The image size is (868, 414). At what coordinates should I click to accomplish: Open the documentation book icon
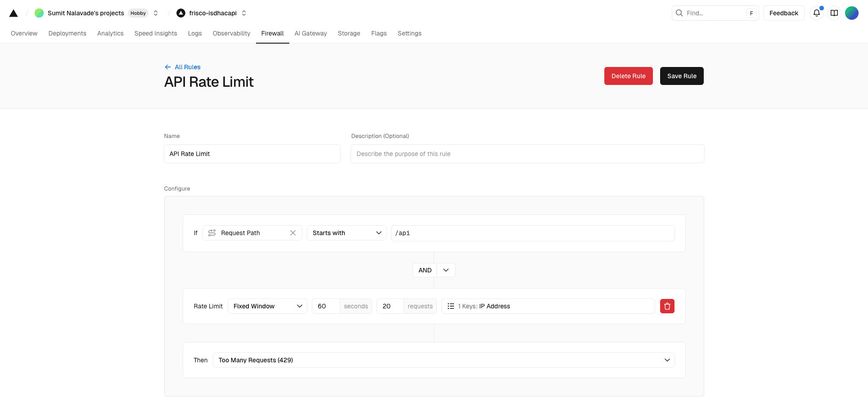[x=834, y=13]
